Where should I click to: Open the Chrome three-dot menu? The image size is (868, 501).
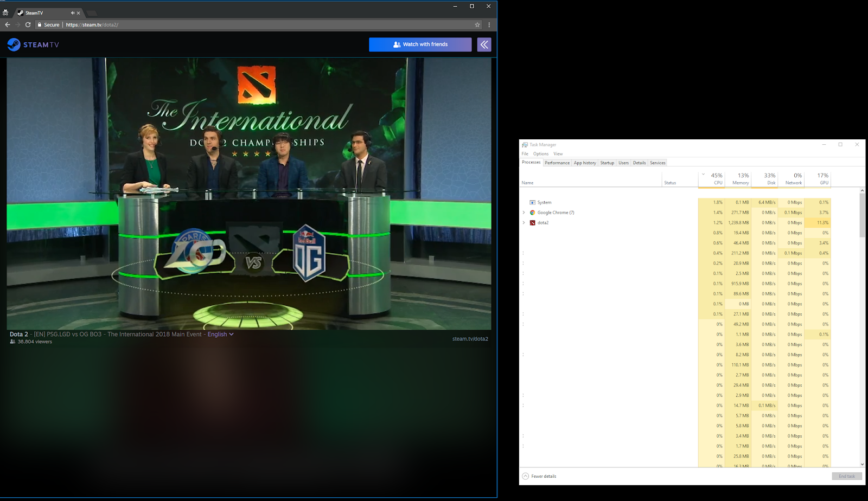pyautogui.click(x=489, y=24)
